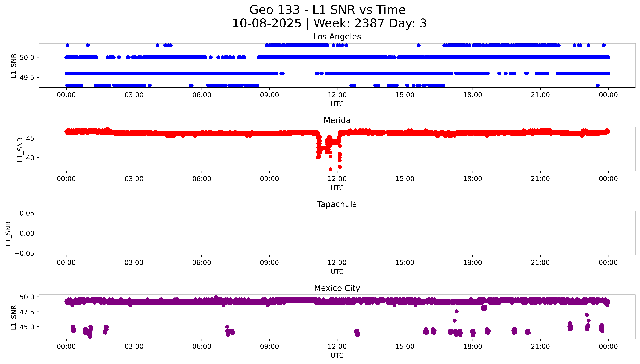
Task: Click the 40 y-axis label in Merida plot
Action: pyautogui.click(x=30, y=158)
